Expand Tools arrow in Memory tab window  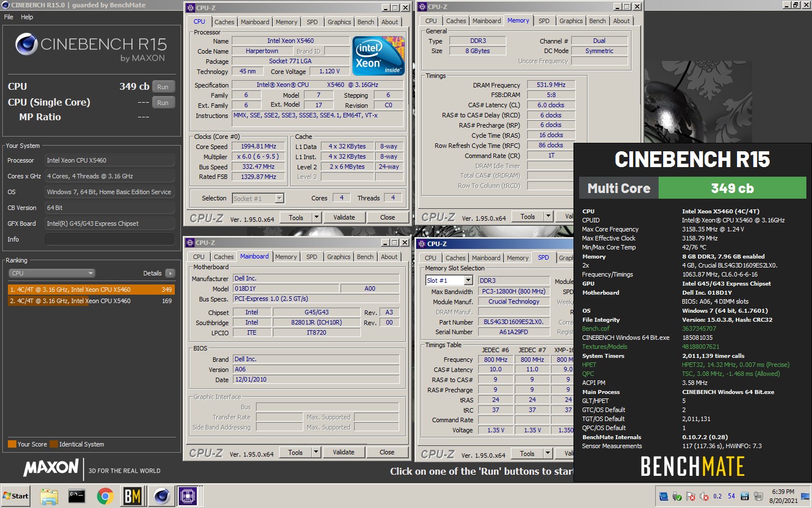click(x=548, y=216)
